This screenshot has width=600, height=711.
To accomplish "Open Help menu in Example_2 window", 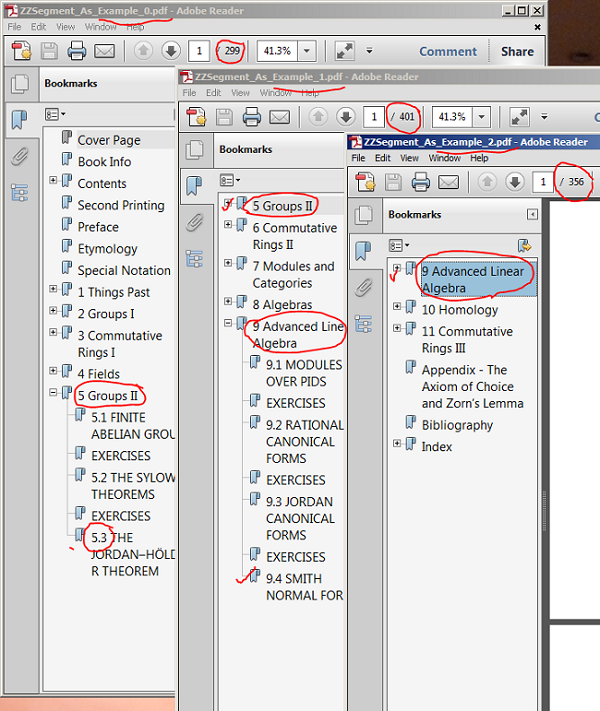I will (x=479, y=158).
